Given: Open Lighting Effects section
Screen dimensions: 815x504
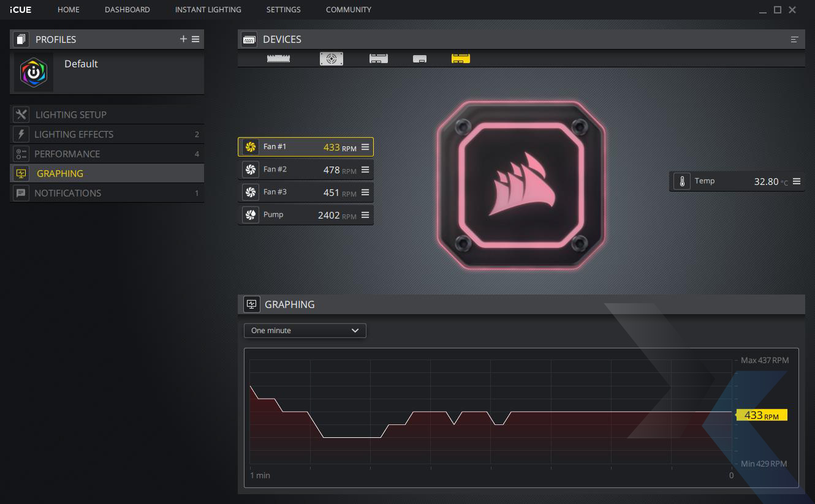Looking at the screenshot, I should 74,134.
